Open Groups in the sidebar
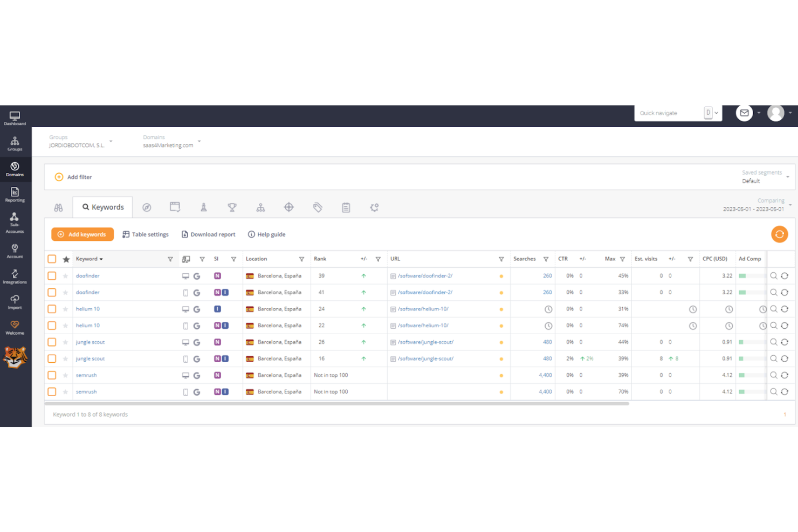Screen dimensions: 798x532 coord(15,144)
